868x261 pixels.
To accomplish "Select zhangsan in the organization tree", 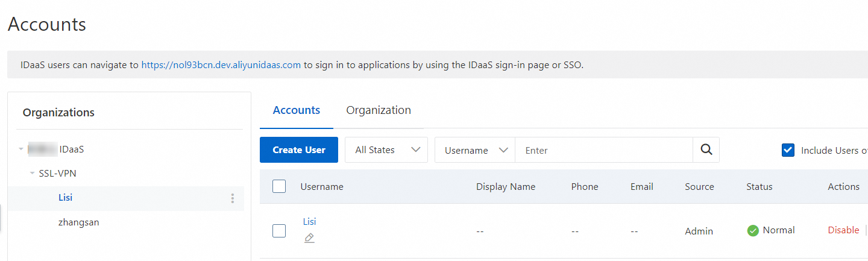I will (x=78, y=222).
